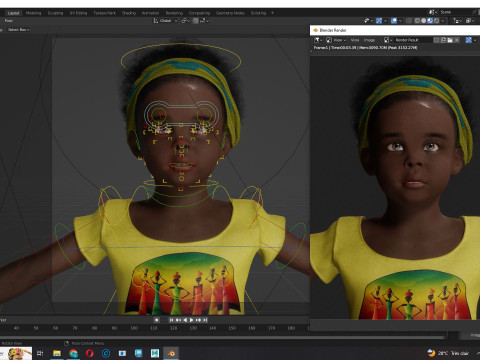Play the animation forward
The width and height of the screenshot is (480, 360).
click(x=192, y=320)
